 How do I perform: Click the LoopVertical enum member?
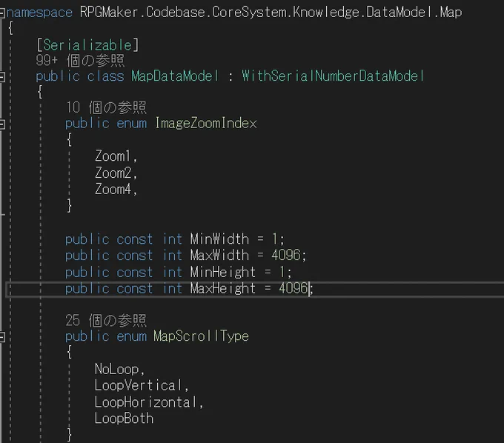[x=139, y=386]
